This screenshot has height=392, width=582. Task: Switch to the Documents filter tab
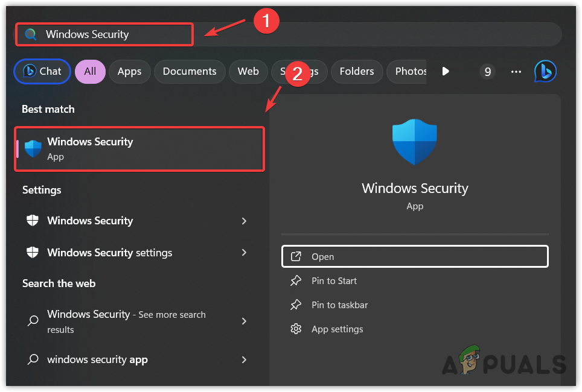point(190,71)
